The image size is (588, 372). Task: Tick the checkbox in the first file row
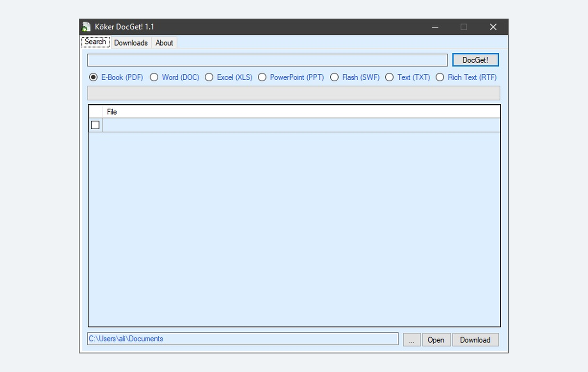coord(95,125)
